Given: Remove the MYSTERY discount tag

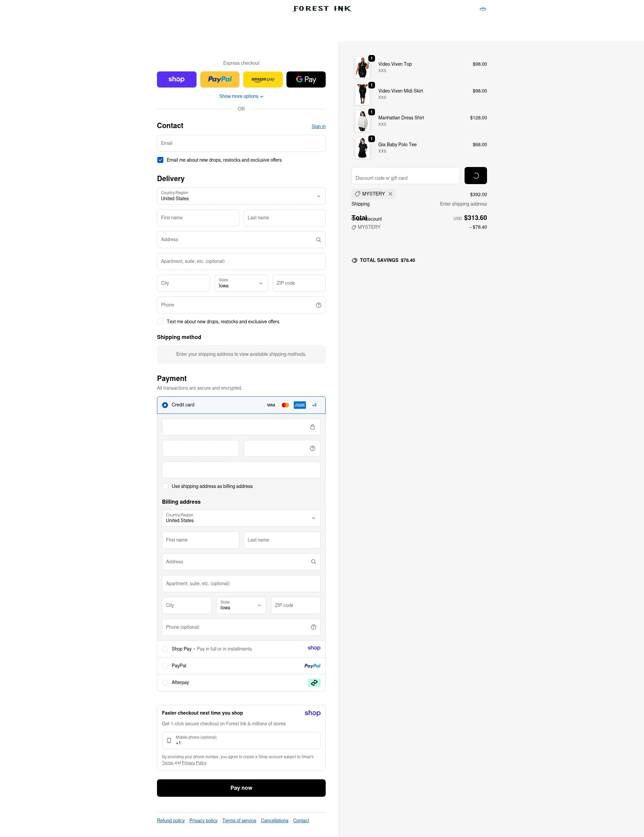Looking at the screenshot, I should pos(391,194).
